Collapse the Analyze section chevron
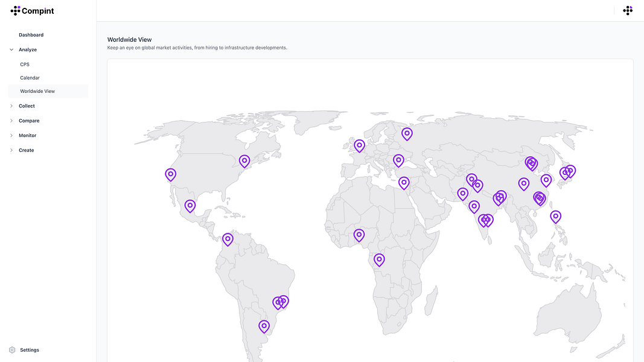The width and height of the screenshot is (644, 362). [11, 49]
